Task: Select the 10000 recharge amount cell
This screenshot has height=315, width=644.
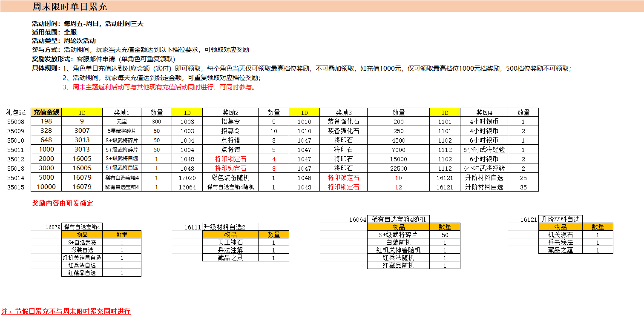Action: 46,187
